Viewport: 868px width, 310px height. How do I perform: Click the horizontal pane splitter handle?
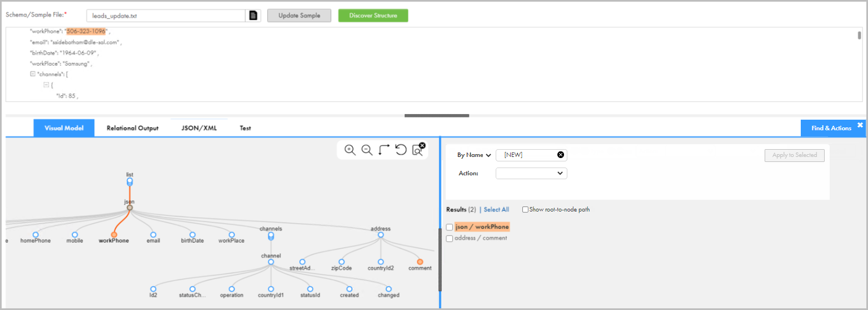click(437, 116)
